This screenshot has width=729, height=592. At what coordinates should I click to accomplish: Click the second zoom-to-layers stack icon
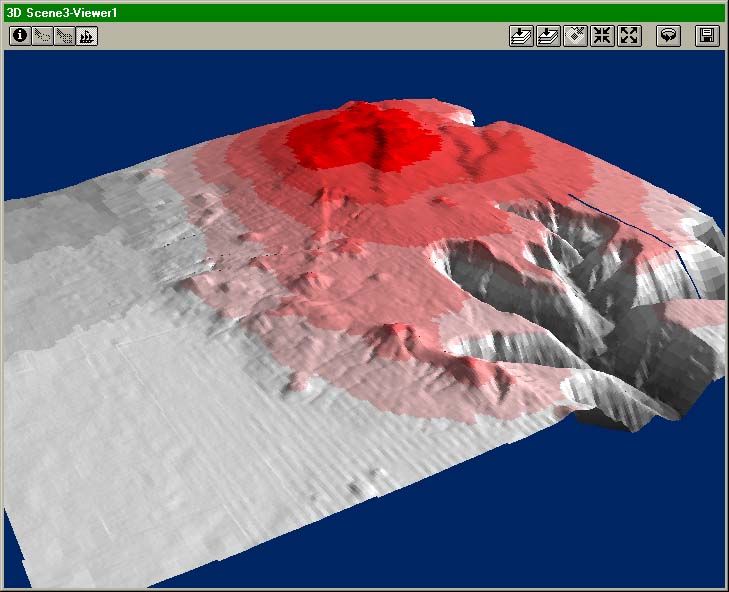548,36
